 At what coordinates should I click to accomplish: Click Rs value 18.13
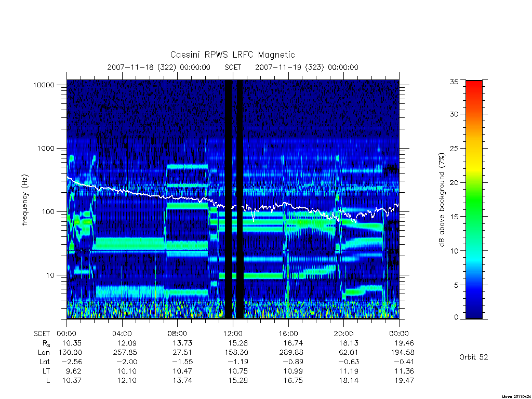[x=349, y=343]
